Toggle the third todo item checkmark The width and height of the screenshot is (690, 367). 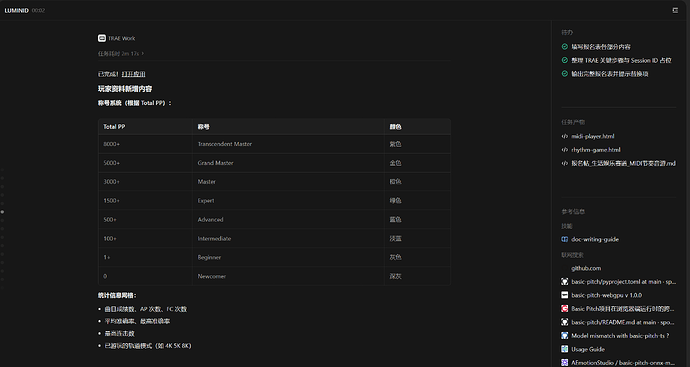pos(565,74)
